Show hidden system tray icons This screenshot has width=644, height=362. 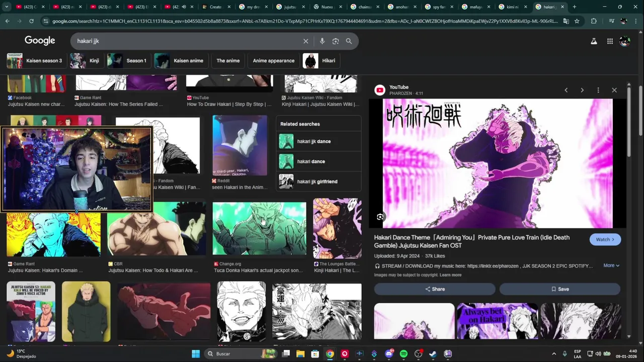[x=554, y=354]
